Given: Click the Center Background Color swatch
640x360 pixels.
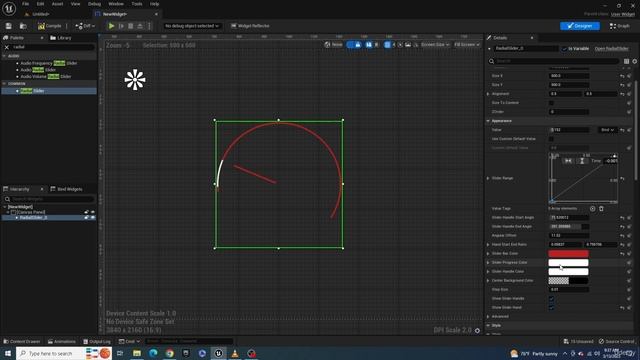Looking at the screenshot, I should click(x=568, y=281).
